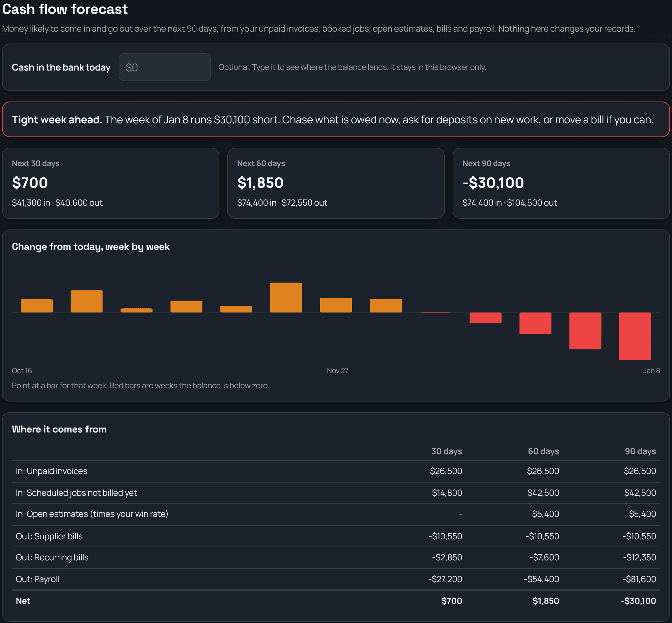Click the 'Net' row label in the table
This screenshot has height=623, width=672.
(x=23, y=601)
